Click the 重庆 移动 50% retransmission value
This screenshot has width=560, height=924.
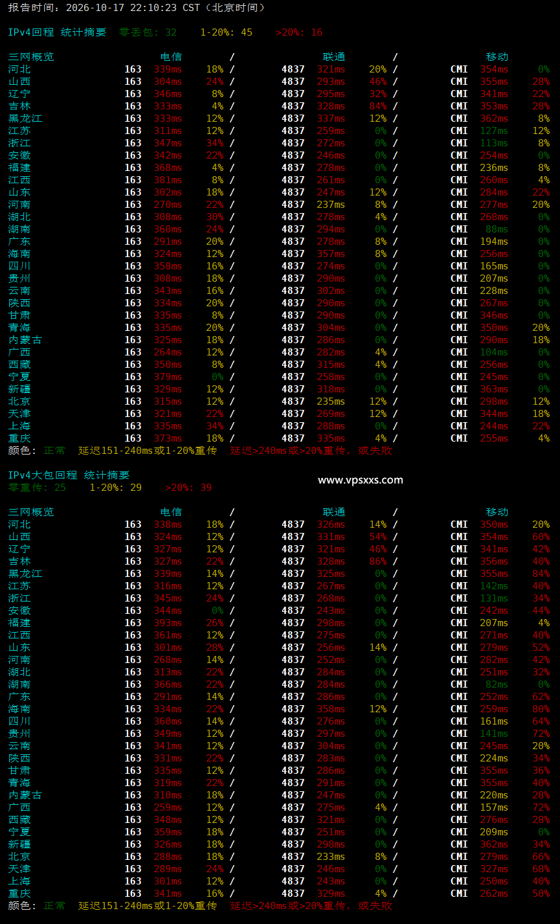pyautogui.click(x=541, y=894)
